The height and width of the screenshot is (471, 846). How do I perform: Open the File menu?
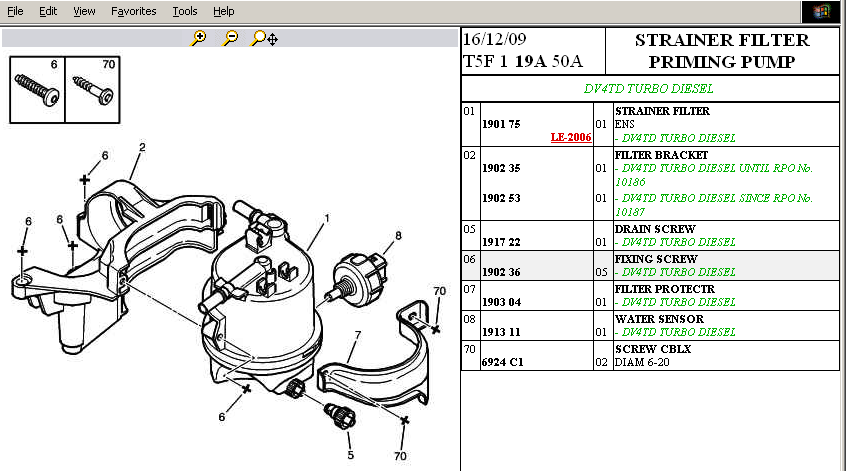click(15, 11)
